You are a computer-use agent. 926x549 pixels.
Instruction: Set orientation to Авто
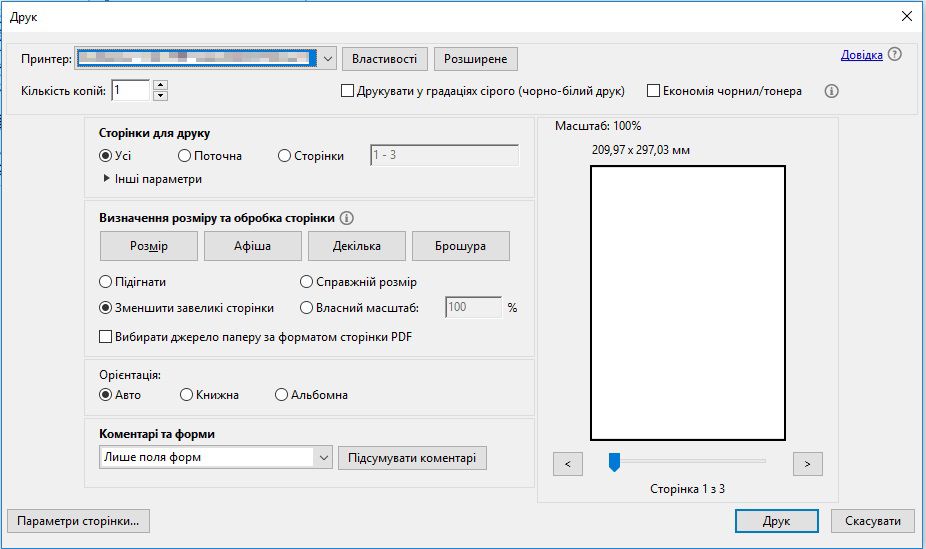[x=105, y=394]
